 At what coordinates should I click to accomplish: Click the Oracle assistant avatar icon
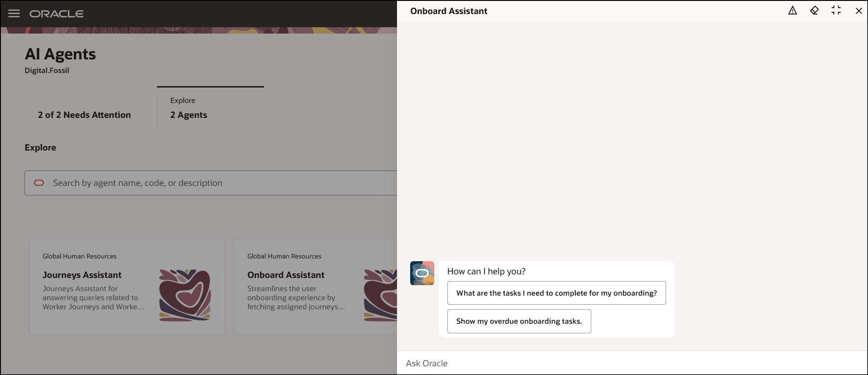[422, 273]
